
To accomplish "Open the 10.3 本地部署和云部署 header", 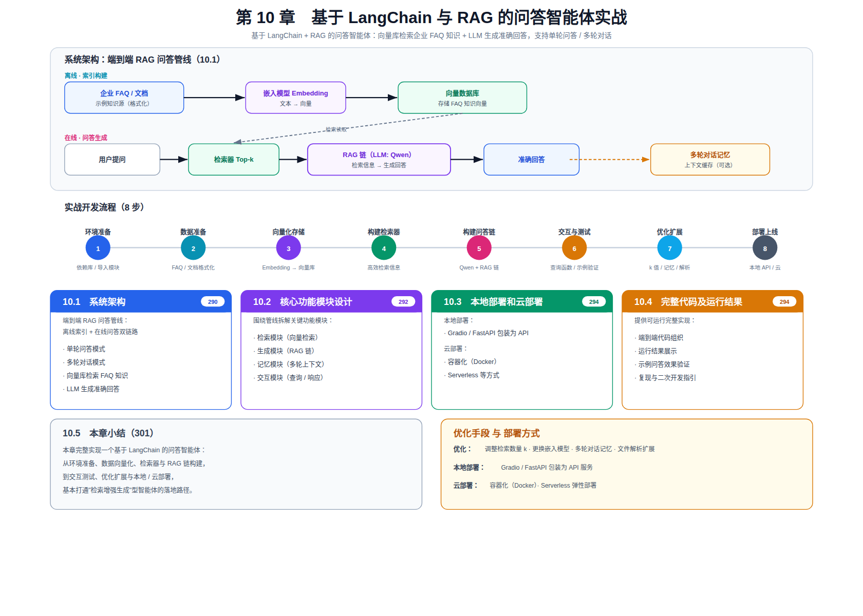I will point(522,302).
